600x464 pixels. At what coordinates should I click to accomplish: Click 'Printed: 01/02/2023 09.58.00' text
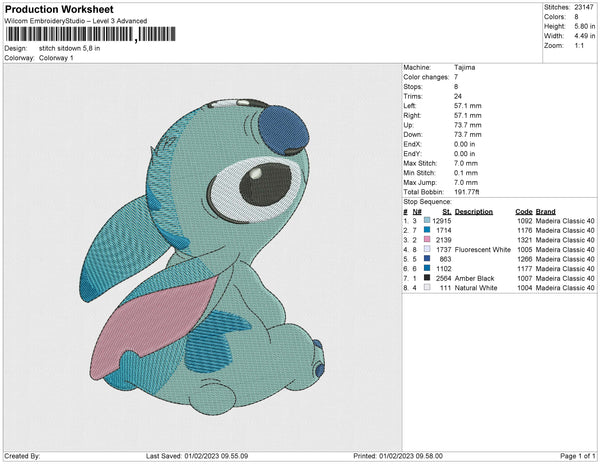pos(398,456)
